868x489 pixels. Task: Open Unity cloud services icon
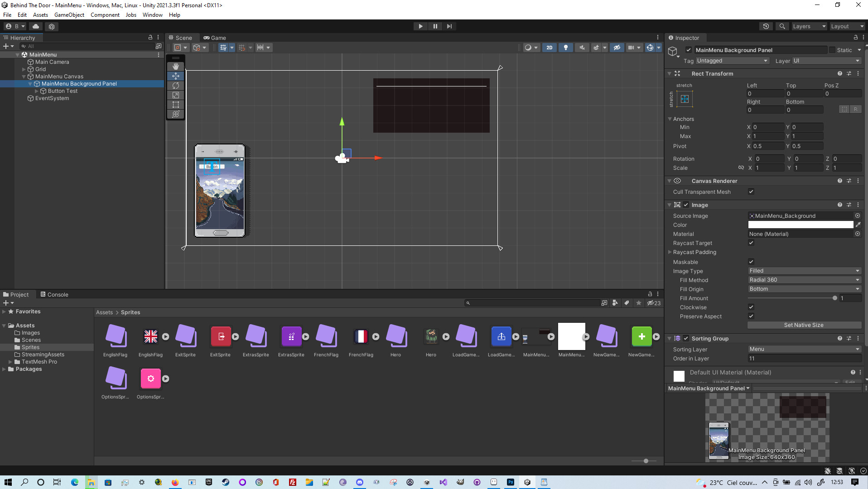coord(36,26)
